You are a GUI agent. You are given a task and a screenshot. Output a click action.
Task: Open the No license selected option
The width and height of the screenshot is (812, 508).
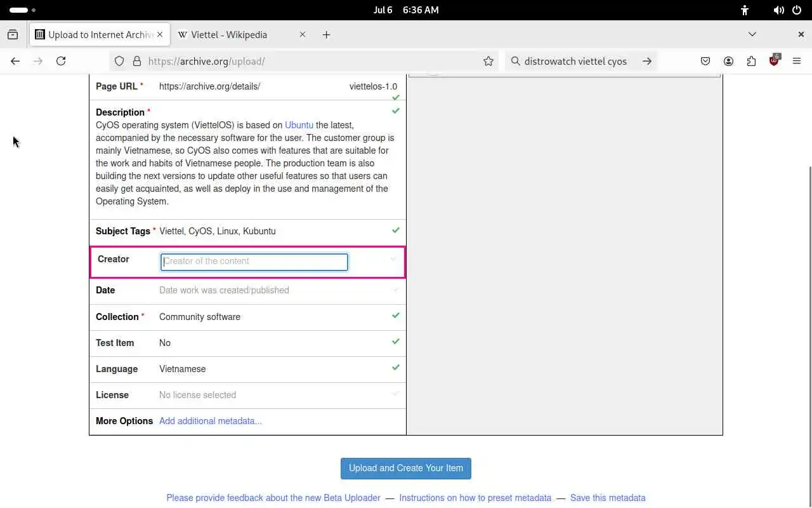pyautogui.click(x=197, y=395)
